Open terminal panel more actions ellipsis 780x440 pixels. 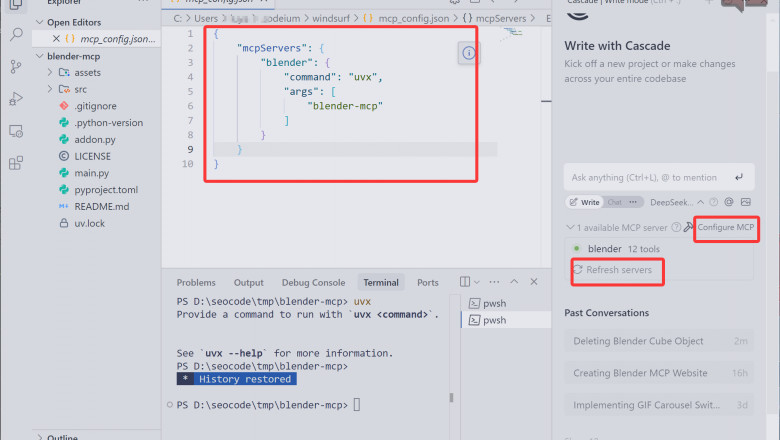[x=494, y=282]
